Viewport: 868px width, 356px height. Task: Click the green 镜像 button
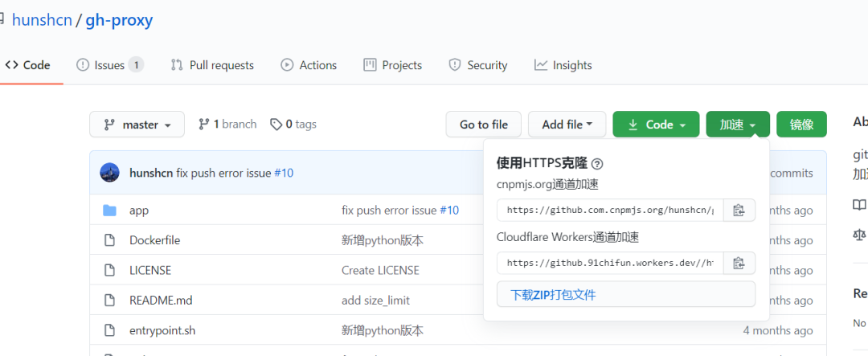(801, 125)
